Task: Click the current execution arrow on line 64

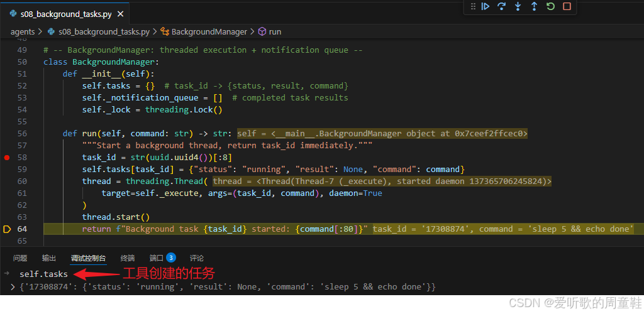Action: [x=6, y=229]
